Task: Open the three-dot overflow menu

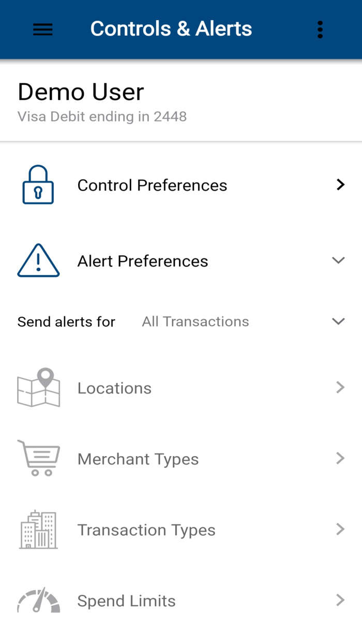Action: [x=320, y=30]
